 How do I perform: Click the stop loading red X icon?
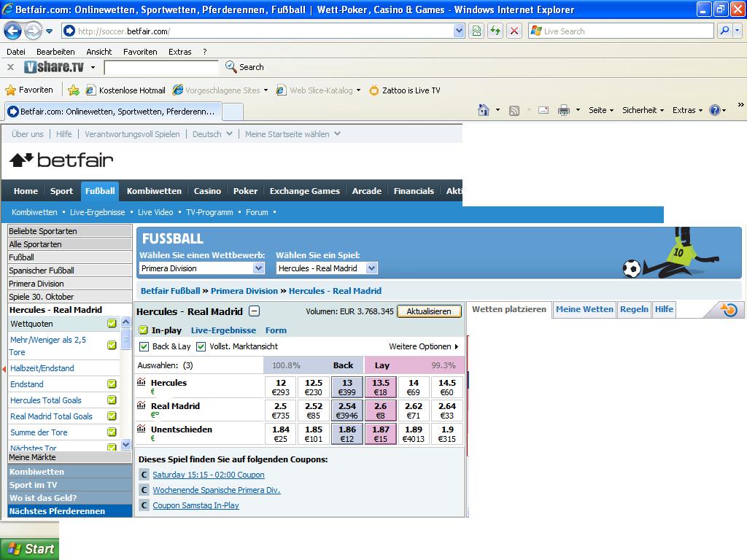[514, 31]
